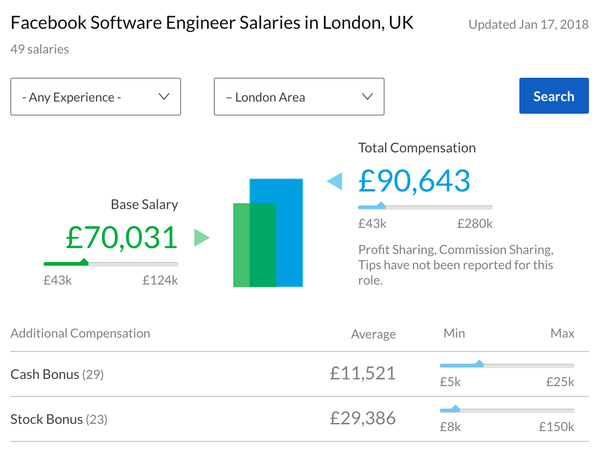Click the 'Min' column header
Image resolution: width=602 pixels, height=454 pixels.
454,333
